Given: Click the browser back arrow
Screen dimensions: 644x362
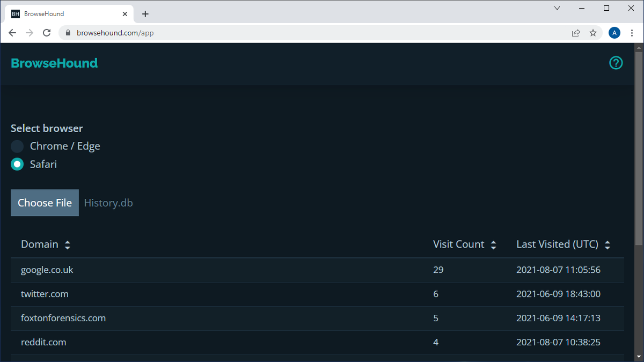Looking at the screenshot, I should pyautogui.click(x=13, y=33).
